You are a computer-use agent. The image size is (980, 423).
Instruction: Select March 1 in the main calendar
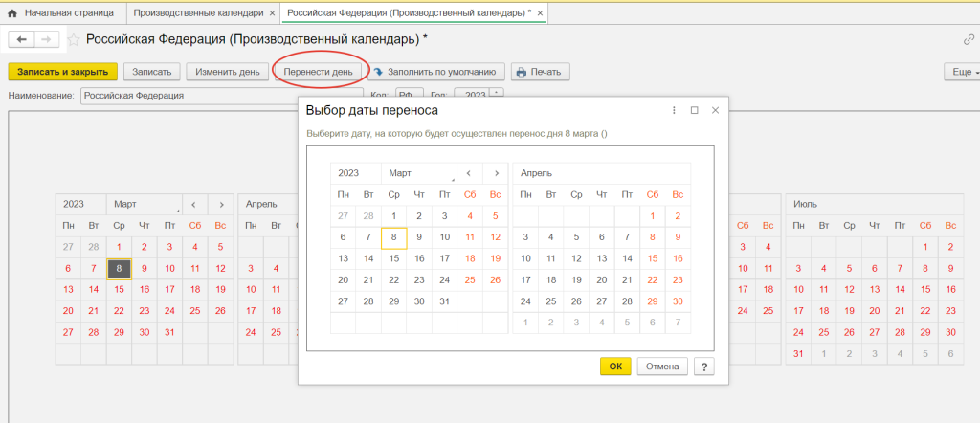pyautogui.click(x=119, y=248)
